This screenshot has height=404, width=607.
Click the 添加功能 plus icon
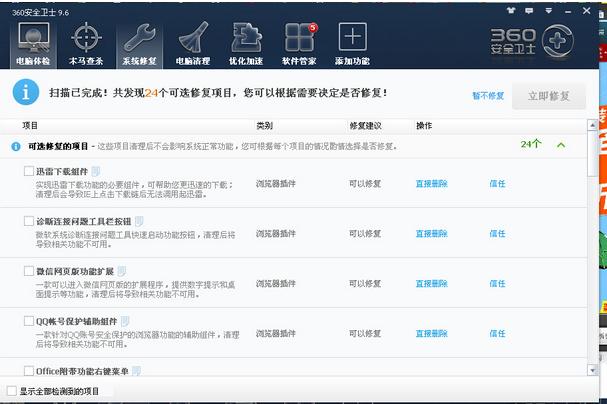pyautogui.click(x=352, y=43)
